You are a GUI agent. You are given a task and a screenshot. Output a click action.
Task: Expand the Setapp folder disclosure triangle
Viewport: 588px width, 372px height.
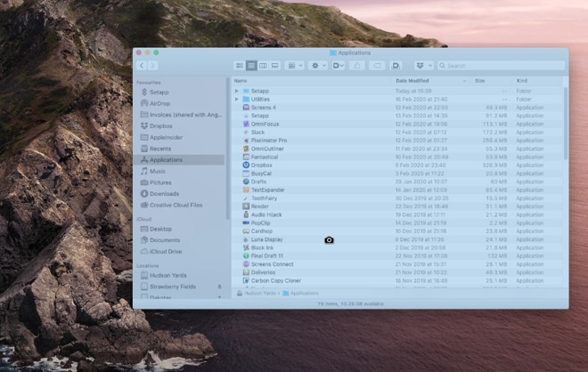point(237,91)
